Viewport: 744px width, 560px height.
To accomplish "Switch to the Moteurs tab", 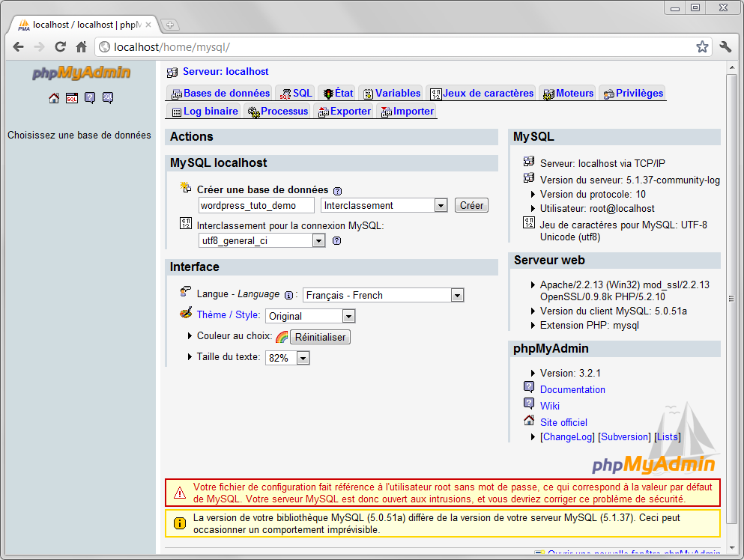I will [568, 94].
